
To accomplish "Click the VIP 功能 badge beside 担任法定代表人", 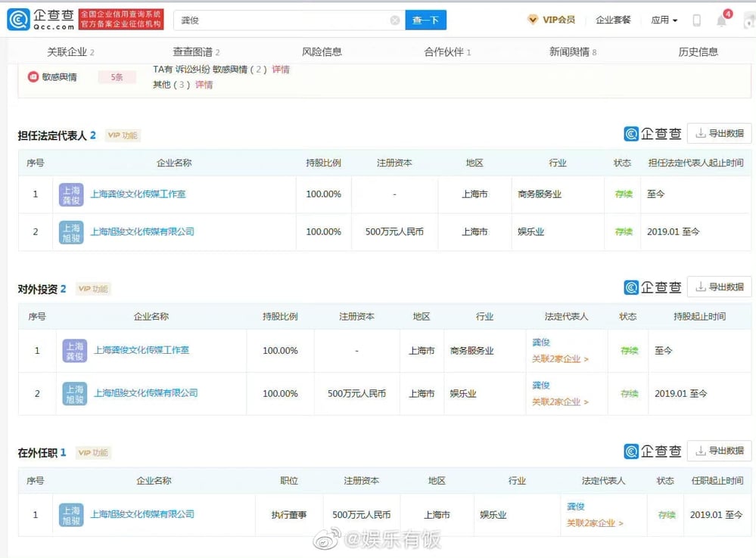I will click(123, 135).
